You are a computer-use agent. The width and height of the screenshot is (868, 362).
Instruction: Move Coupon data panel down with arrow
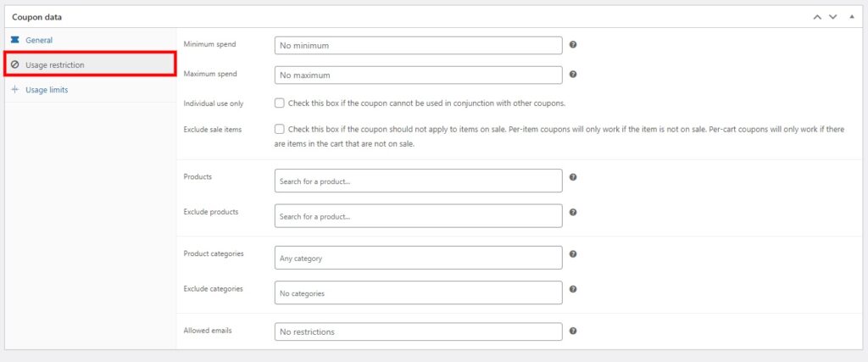(832, 17)
